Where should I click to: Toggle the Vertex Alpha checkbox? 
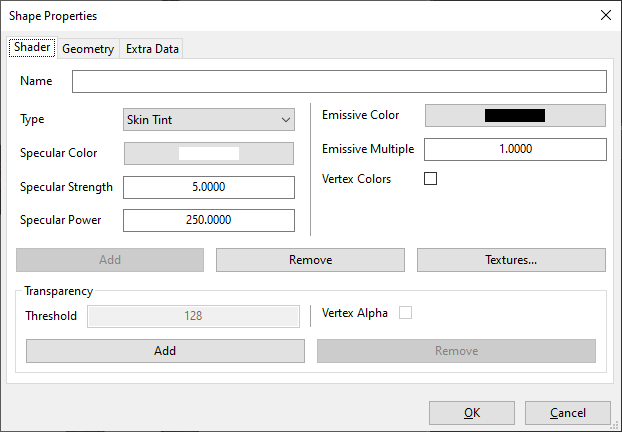click(405, 313)
